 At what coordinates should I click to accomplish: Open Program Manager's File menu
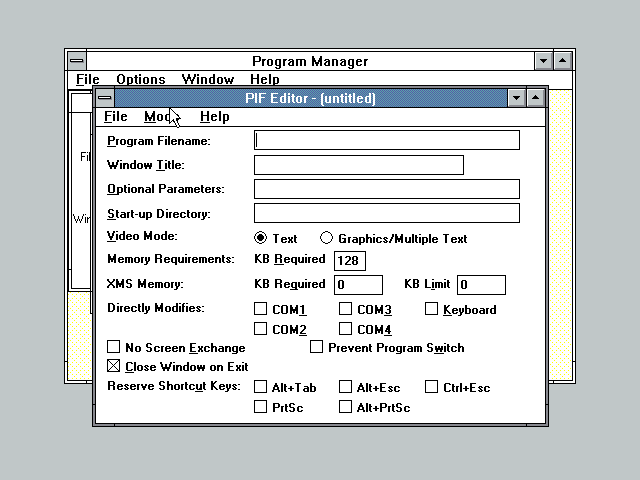(88, 79)
